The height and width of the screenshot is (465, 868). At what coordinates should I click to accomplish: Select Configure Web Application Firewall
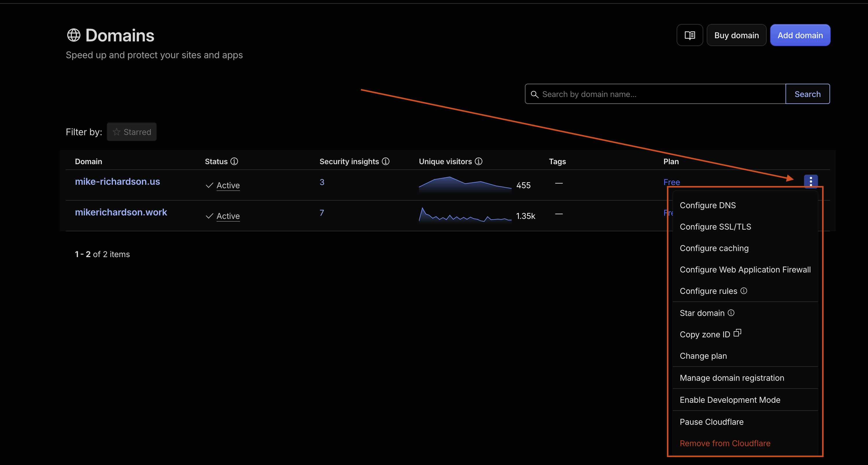pyautogui.click(x=745, y=270)
